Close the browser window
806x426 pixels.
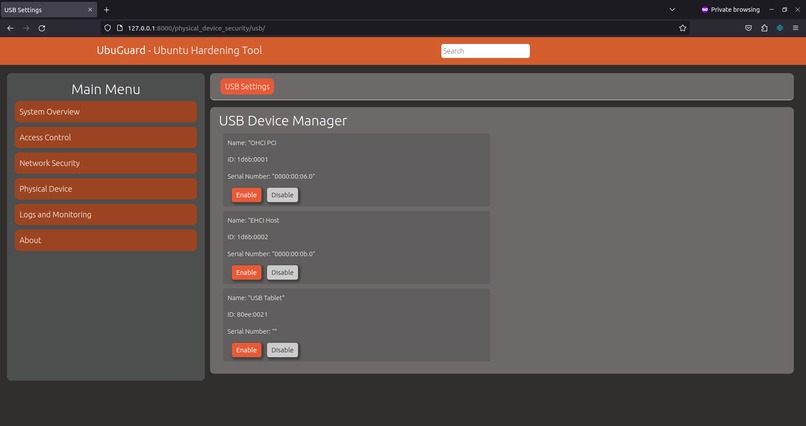[x=798, y=10]
